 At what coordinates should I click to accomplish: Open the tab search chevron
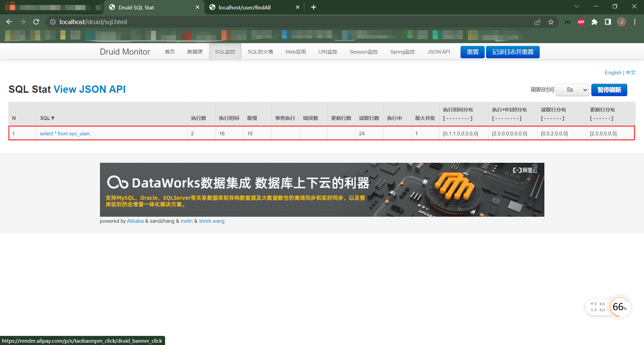577,6
